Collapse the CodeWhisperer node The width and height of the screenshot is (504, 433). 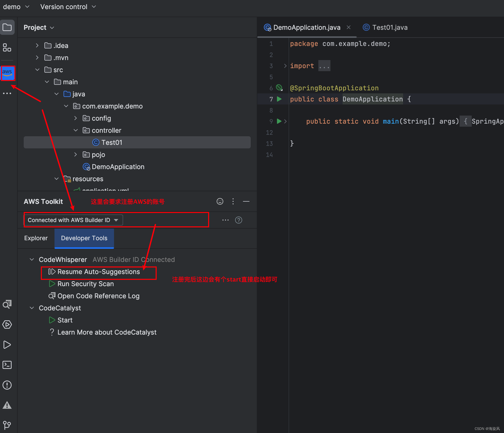[32, 259]
